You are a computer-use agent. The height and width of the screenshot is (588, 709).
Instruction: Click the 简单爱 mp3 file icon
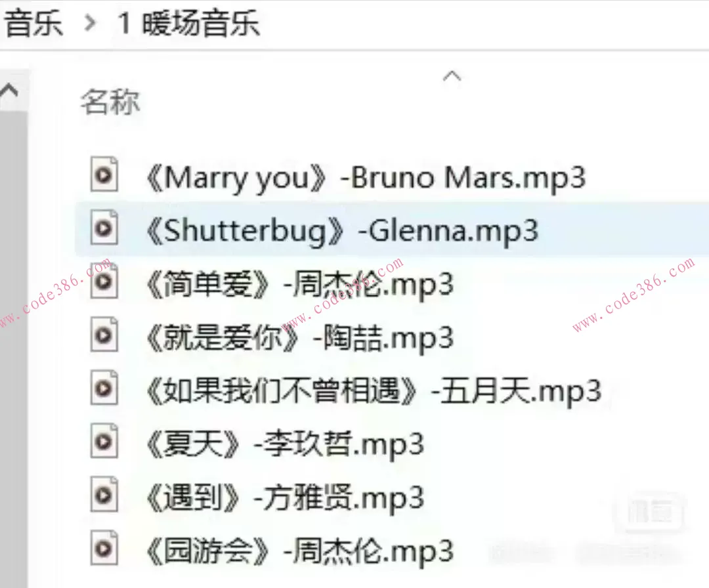click(x=104, y=282)
